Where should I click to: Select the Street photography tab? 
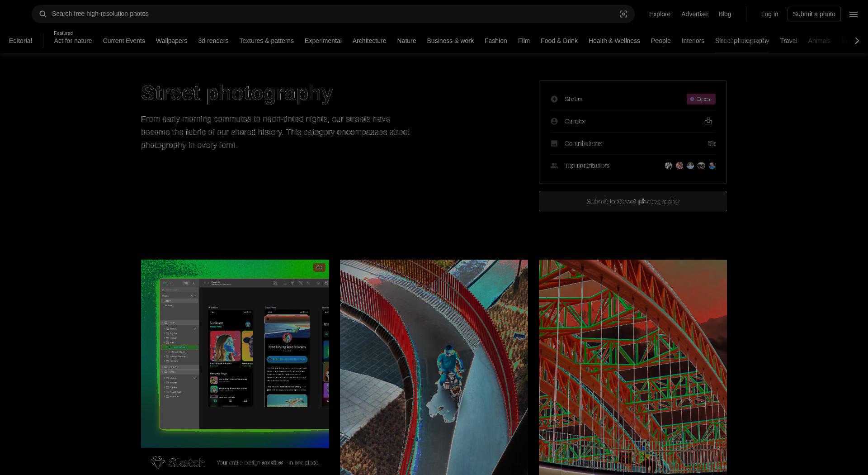pyautogui.click(x=742, y=41)
